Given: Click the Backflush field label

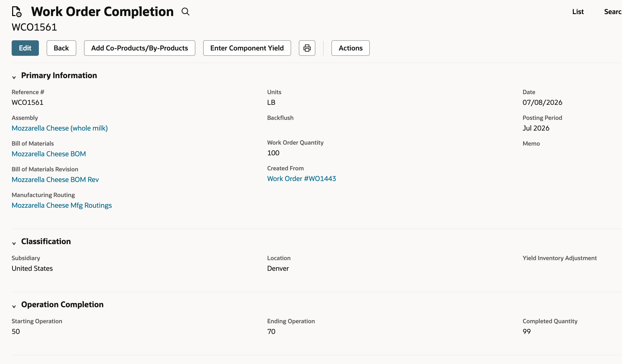Looking at the screenshot, I should 280,118.
